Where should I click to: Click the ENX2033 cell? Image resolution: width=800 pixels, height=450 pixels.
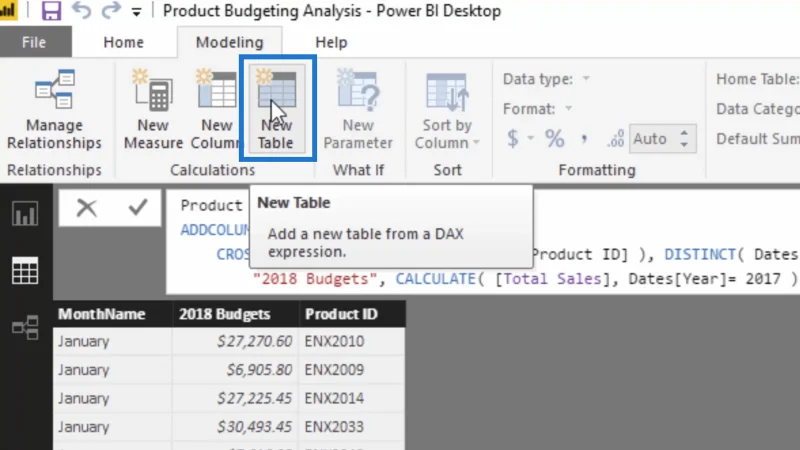[x=352, y=427]
